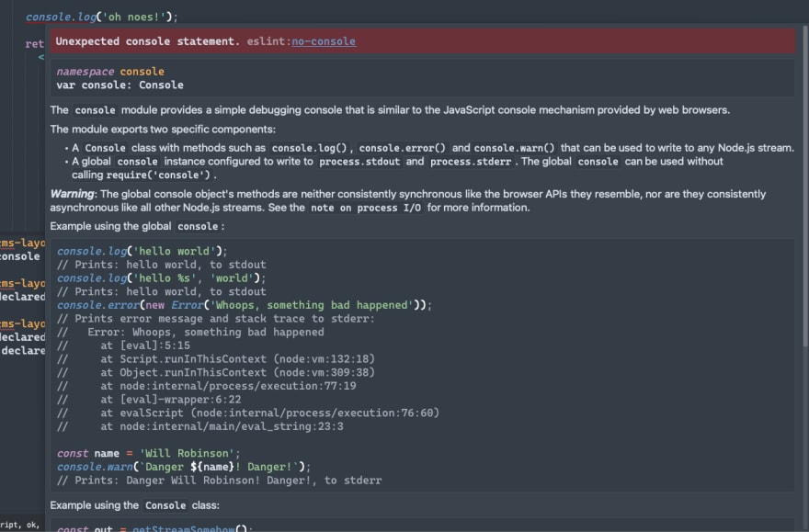This screenshot has height=532, width=809.
Task: Click 'at evalScript (node:internal/process/execution:76:60)' line
Action: (248, 413)
